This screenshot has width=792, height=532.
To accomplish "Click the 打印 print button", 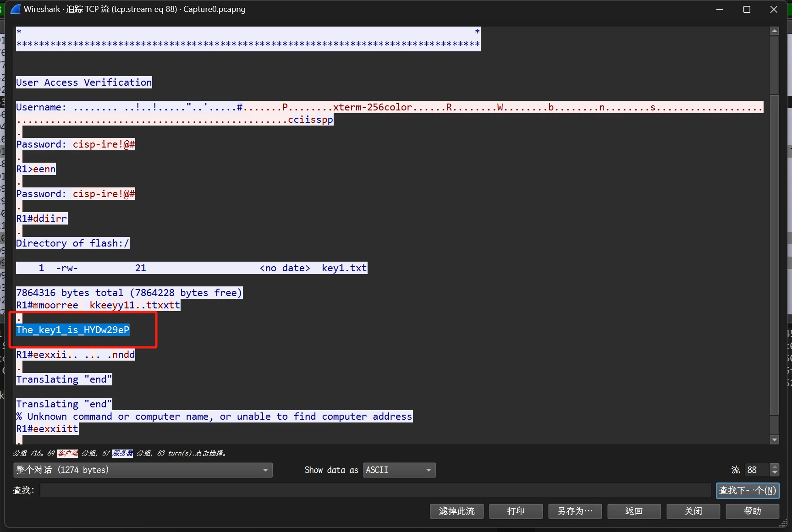I will pyautogui.click(x=516, y=511).
